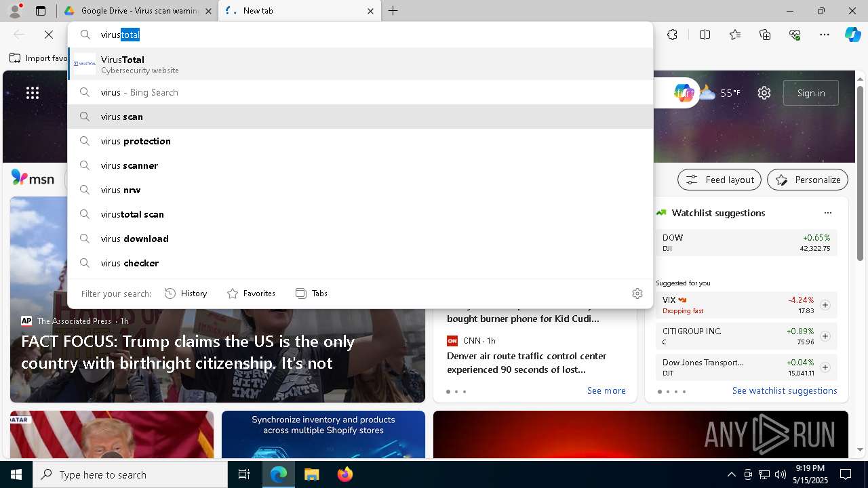
Task: Open the Feed layout options
Action: pyautogui.click(x=719, y=180)
